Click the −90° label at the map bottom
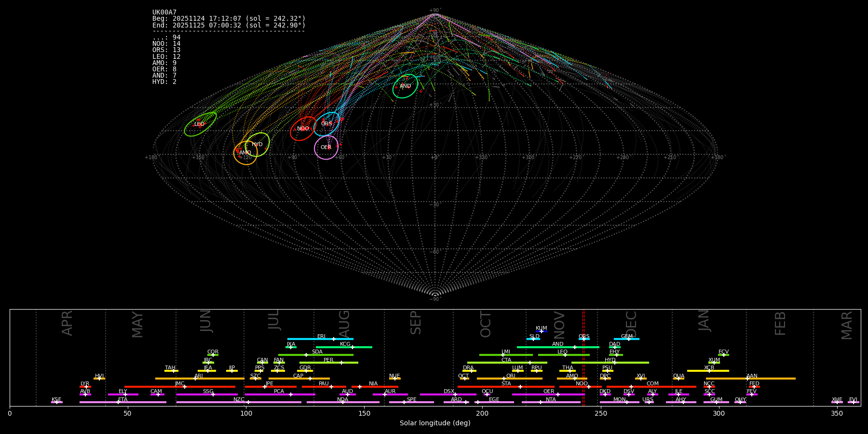This screenshot has height=434, width=868. tap(435, 299)
